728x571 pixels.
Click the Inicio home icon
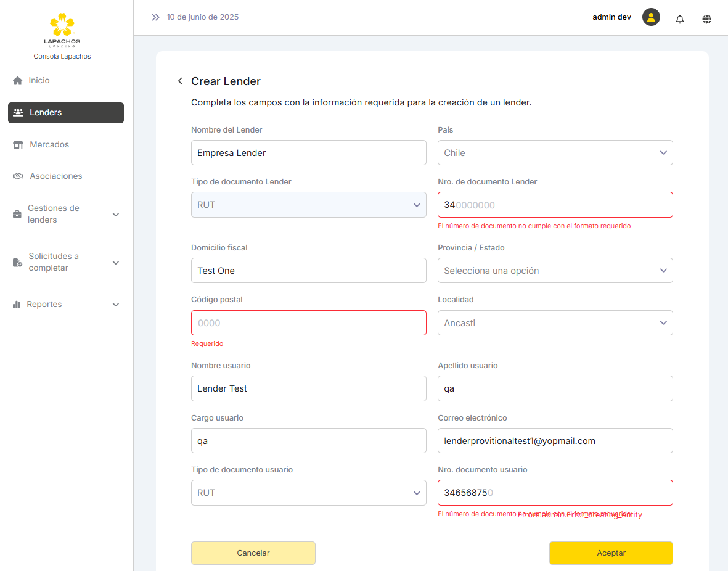tap(18, 81)
